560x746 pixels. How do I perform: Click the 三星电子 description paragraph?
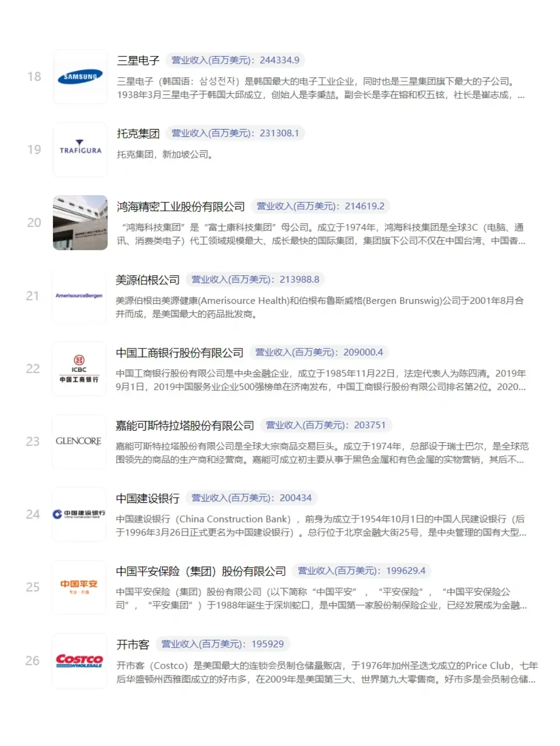[320, 88]
